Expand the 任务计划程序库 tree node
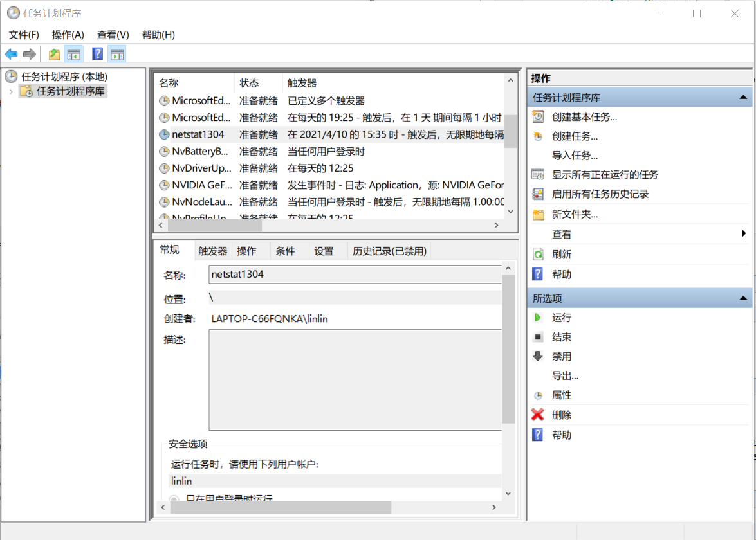 click(10, 91)
